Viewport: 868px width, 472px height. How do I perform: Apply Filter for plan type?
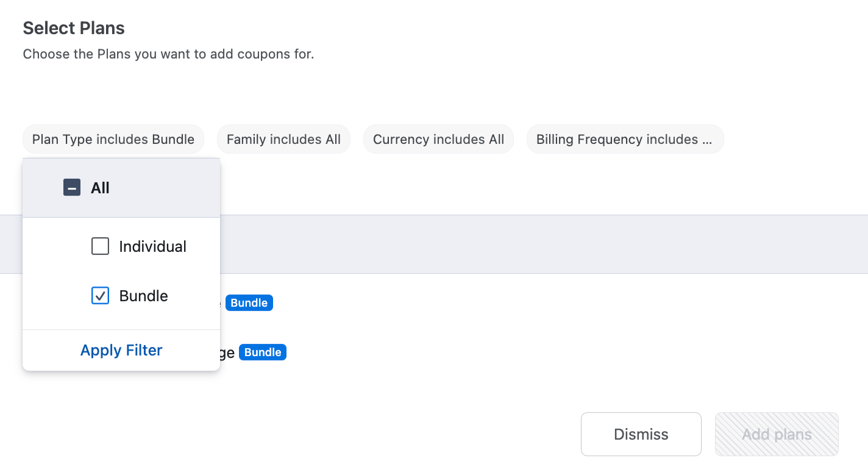[x=121, y=350]
